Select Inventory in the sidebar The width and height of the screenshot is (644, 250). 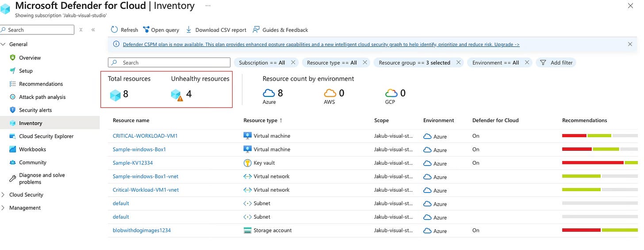coord(50,123)
